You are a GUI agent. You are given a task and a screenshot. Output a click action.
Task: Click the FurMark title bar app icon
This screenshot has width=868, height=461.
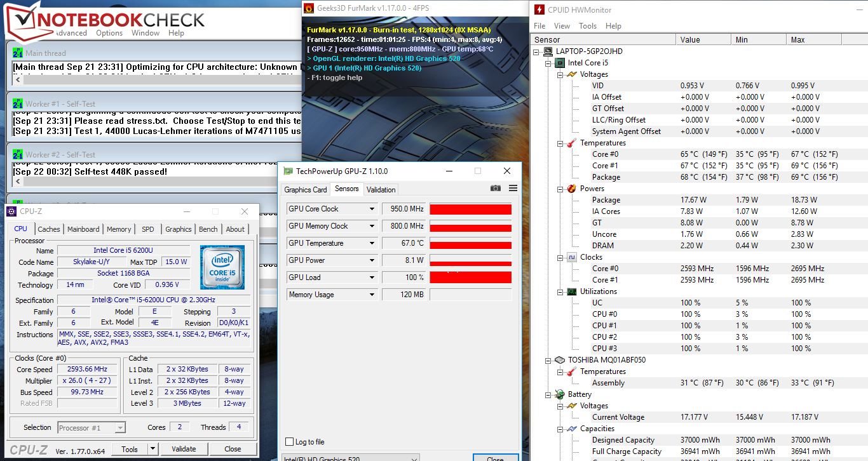coord(309,8)
